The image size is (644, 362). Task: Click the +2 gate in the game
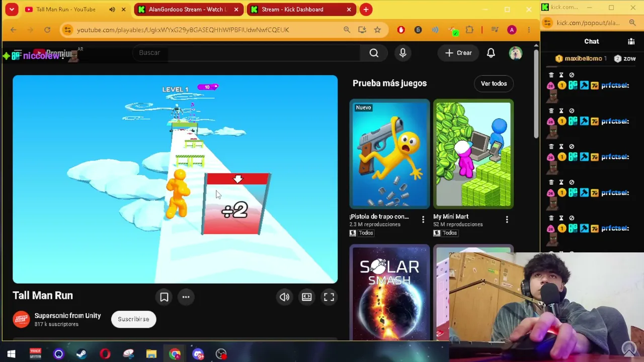(x=235, y=204)
